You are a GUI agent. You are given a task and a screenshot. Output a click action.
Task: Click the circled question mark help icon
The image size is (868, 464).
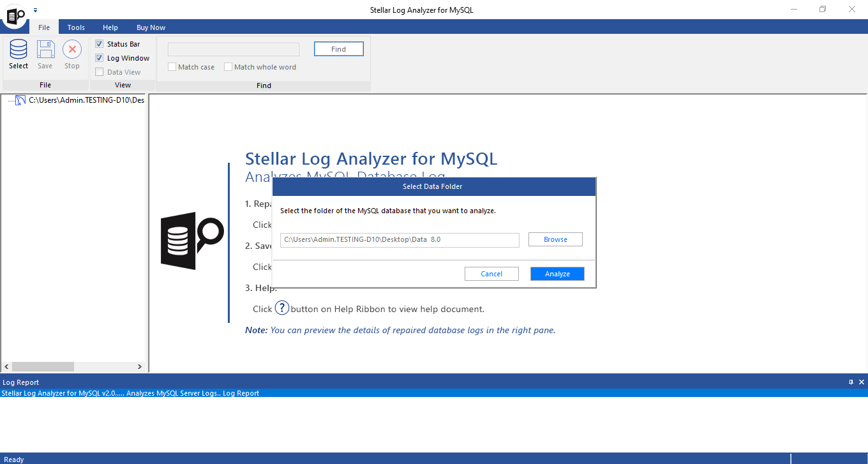281,308
